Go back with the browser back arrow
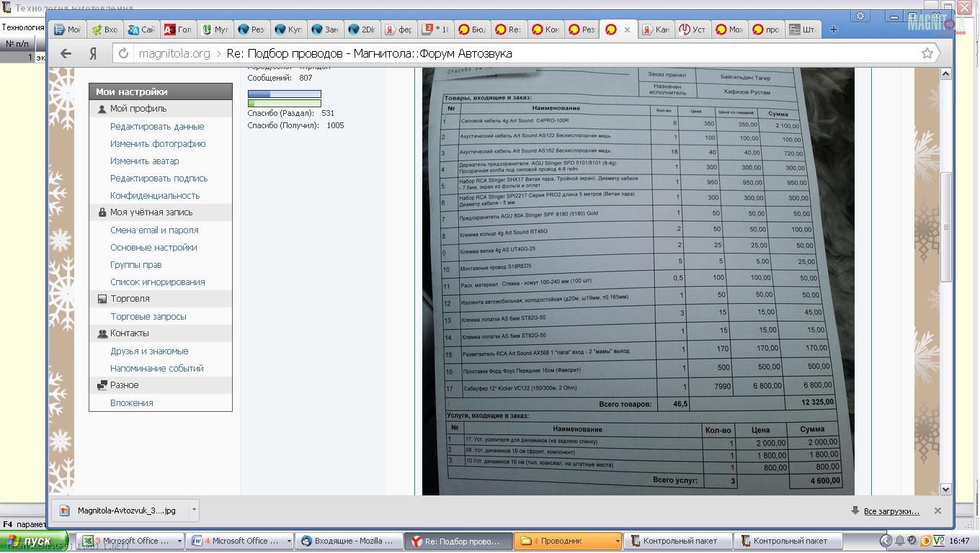 coord(66,53)
